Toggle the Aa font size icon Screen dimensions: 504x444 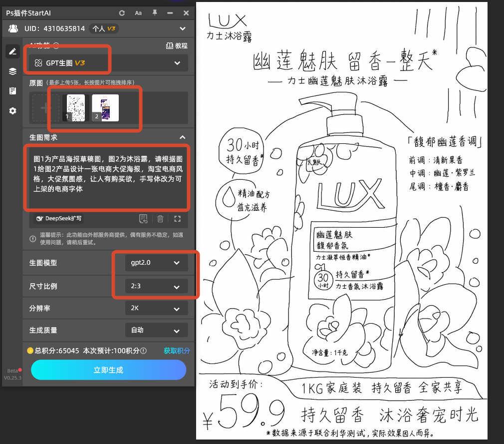[x=138, y=13]
